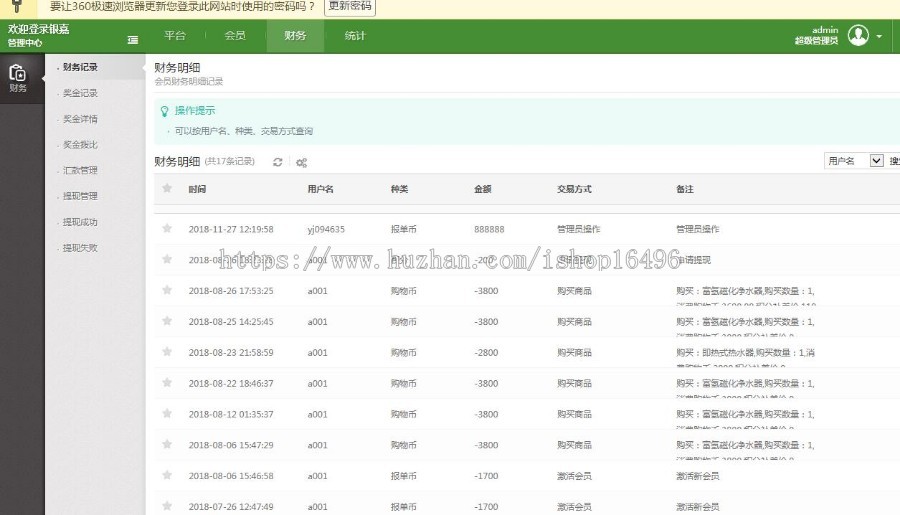
Task: Sort by the 时间 column header
Action: [197, 189]
